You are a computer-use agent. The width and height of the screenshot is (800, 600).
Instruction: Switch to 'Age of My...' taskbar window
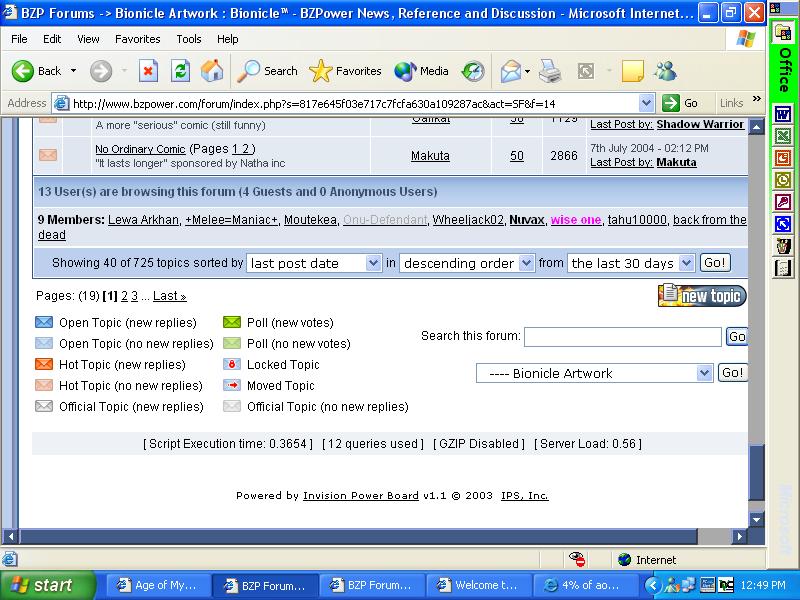[x=158, y=585]
